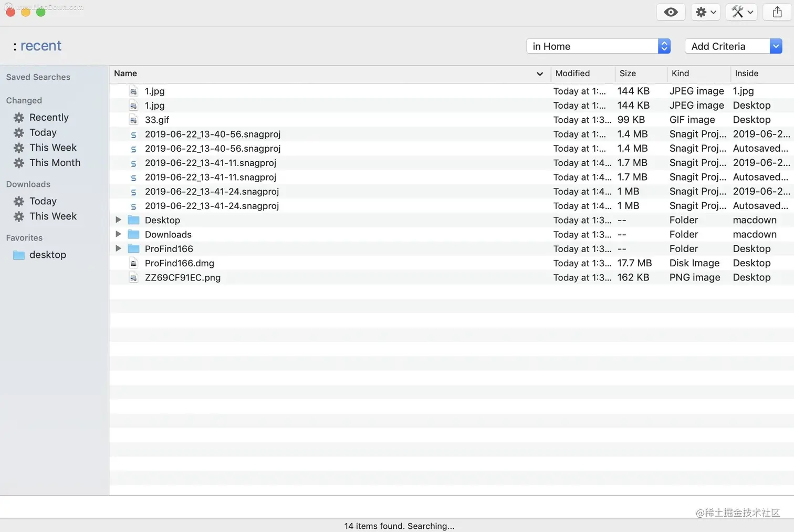Expand the Desktop folder row
This screenshot has height=532, width=794.
click(x=118, y=220)
